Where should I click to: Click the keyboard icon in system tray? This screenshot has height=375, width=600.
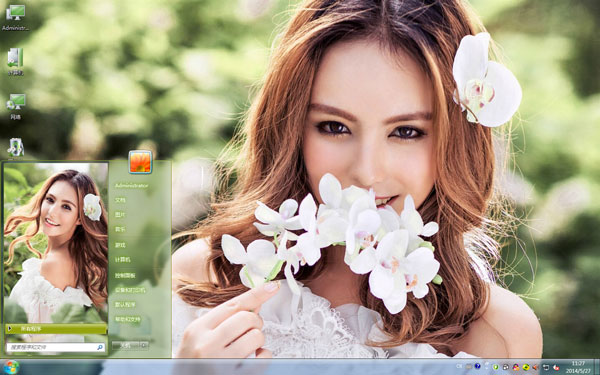[468, 367]
